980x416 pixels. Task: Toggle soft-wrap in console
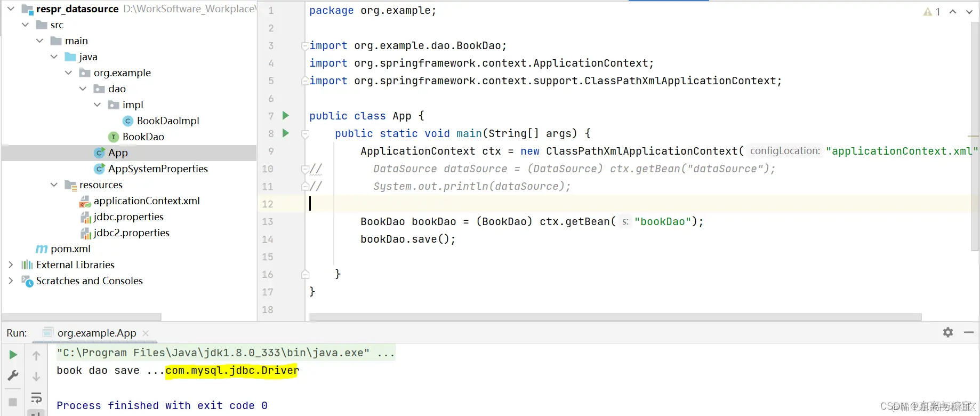[36, 398]
